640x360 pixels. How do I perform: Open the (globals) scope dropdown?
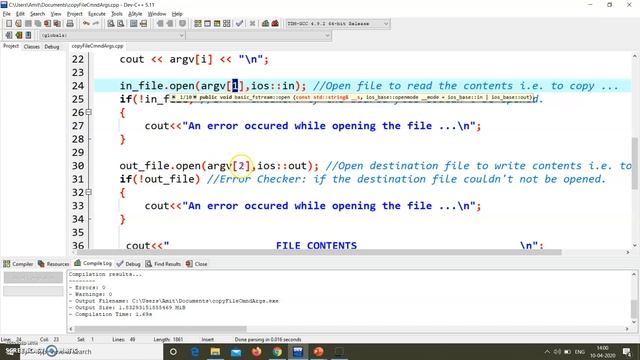[x=112, y=36]
